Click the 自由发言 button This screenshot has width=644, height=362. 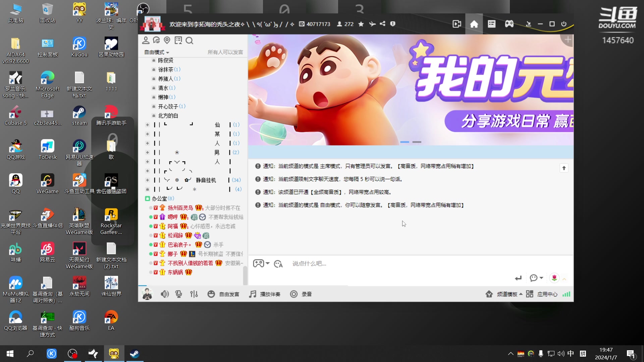click(223, 294)
